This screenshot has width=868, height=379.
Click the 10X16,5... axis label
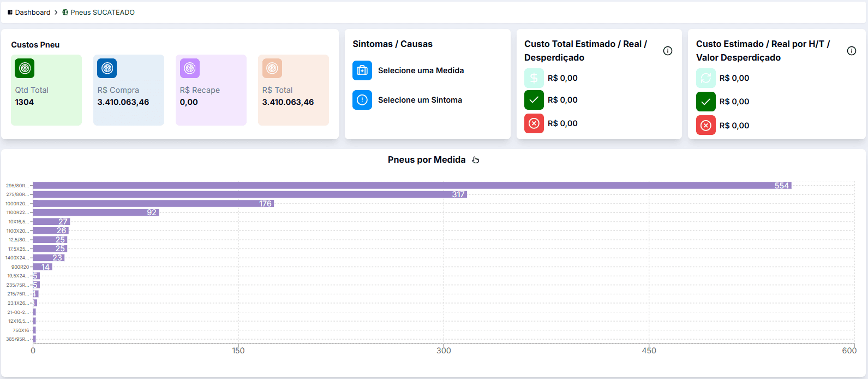pyautogui.click(x=19, y=222)
